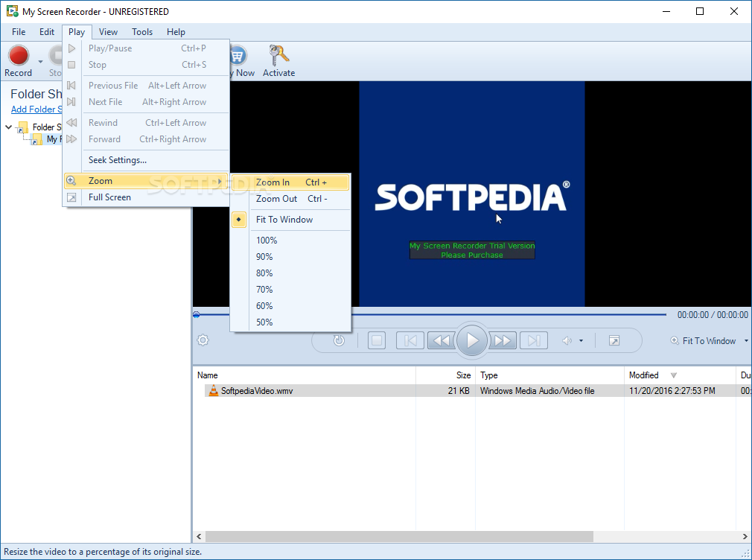
Task: Click the player fast-forward button
Action: pyautogui.click(x=502, y=341)
